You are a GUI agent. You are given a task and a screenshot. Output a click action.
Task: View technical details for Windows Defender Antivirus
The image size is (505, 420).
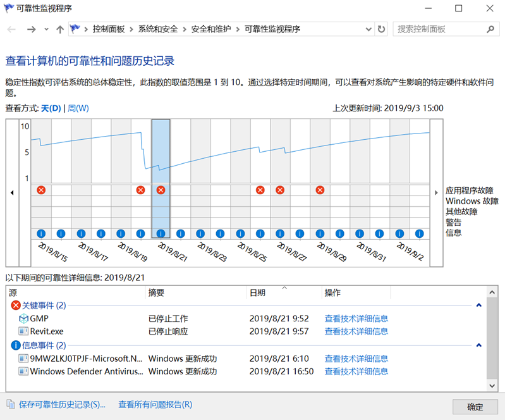pyautogui.click(x=356, y=371)
